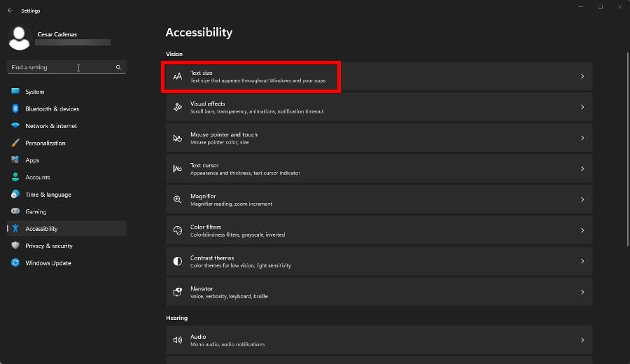Open Narrator settings via chevron arrow
The width and height of the screenshot is (630, 364).
click(582, 292)
